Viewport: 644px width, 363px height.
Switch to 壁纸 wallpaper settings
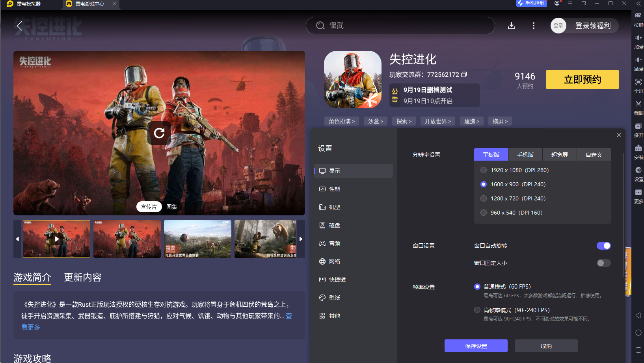coord(335,297)
